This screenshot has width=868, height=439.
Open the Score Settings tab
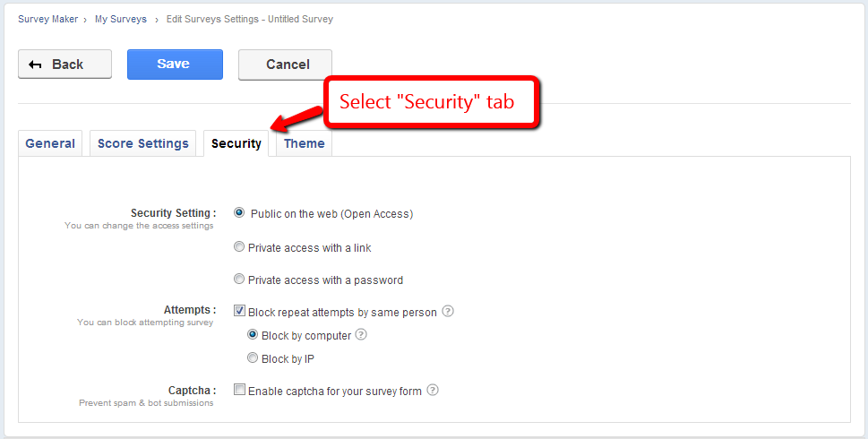pos(142,143)
